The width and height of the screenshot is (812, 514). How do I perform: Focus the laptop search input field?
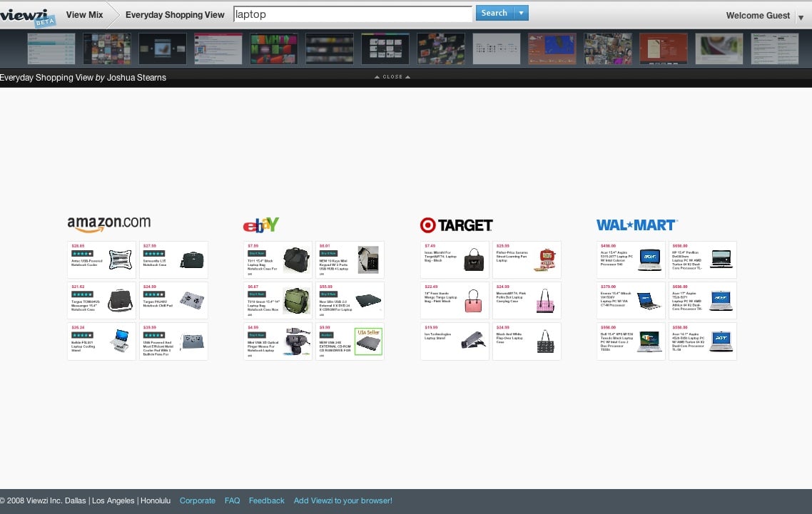pyautogui.click(x=352, y=14)
